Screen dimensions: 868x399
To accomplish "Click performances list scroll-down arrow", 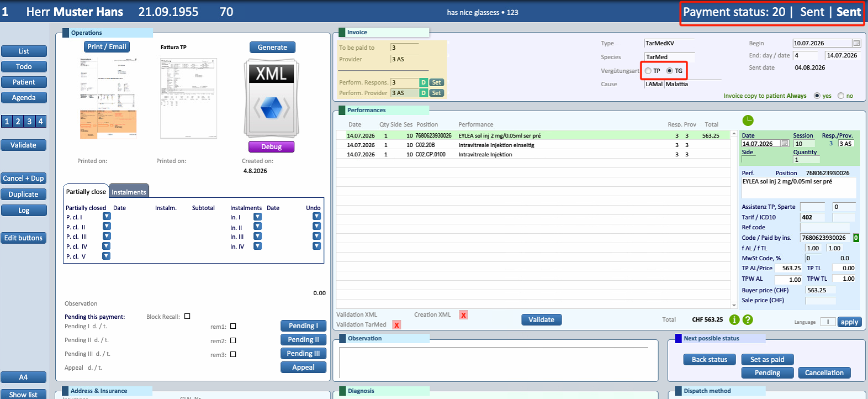I will [734, 305].
